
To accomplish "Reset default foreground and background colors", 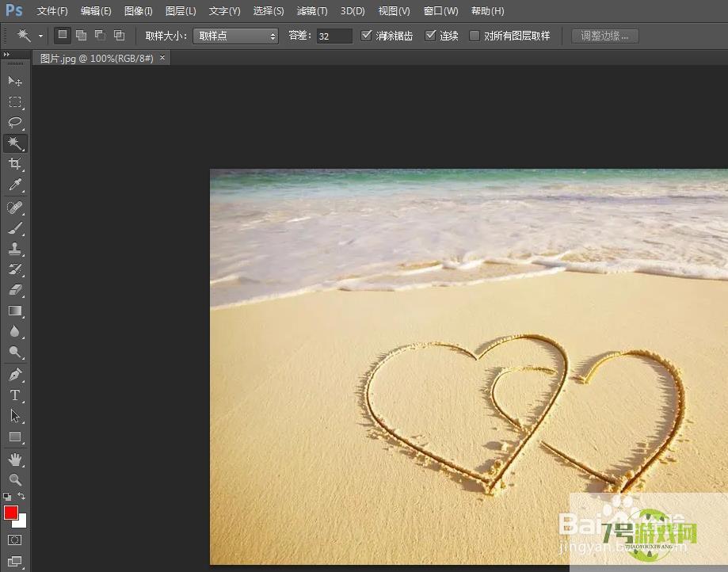I will click(7, 496).
